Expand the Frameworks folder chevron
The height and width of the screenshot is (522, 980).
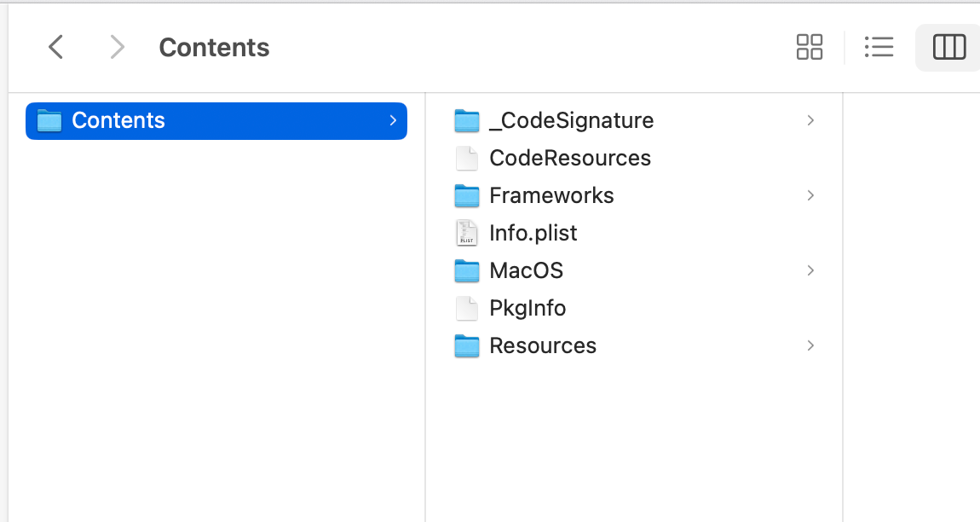click(x=810, y=196)
